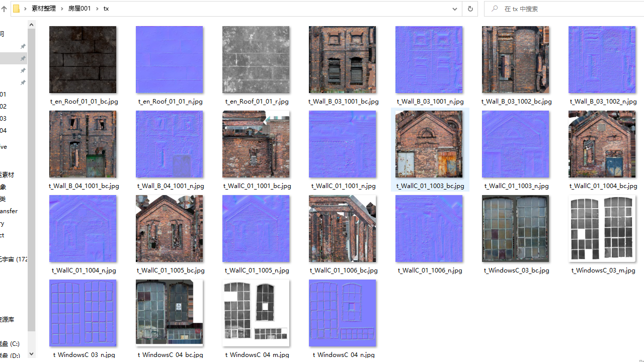644x362 pixels.
Task: Click the t_WallC_01_1003_bc.jpg filename label
Action: (x=430, y=186)
